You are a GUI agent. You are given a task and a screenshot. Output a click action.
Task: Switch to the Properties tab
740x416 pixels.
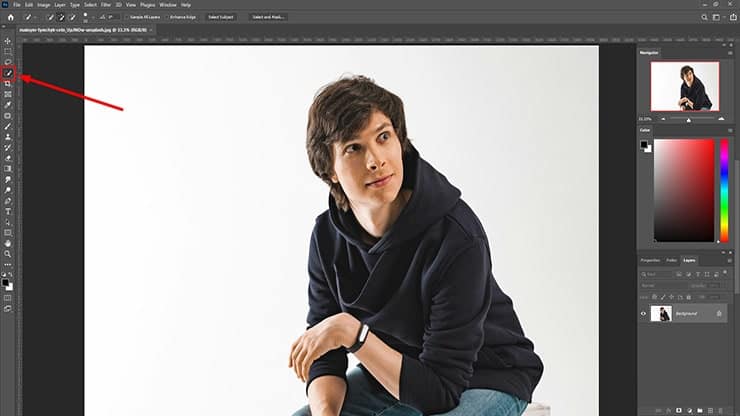[x=650, y=260]
